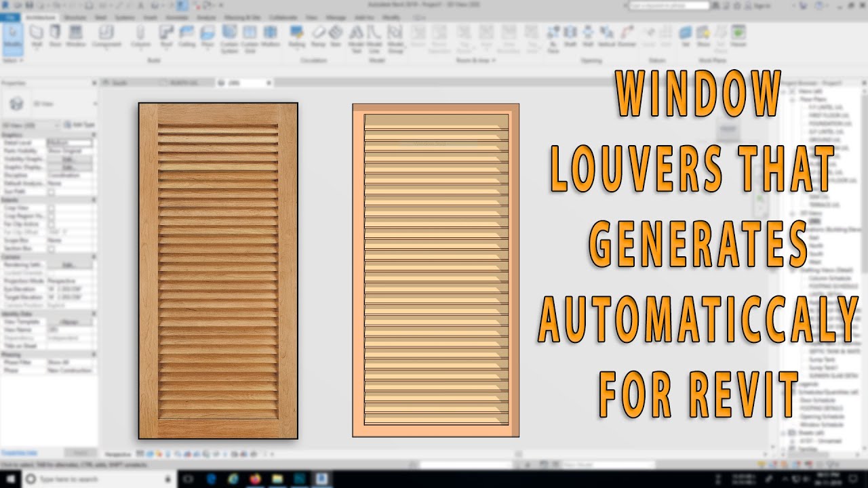This screenshot has width=868, height=488.
Task: Click Edit Type in Properties
Action: tap(79, 125)
